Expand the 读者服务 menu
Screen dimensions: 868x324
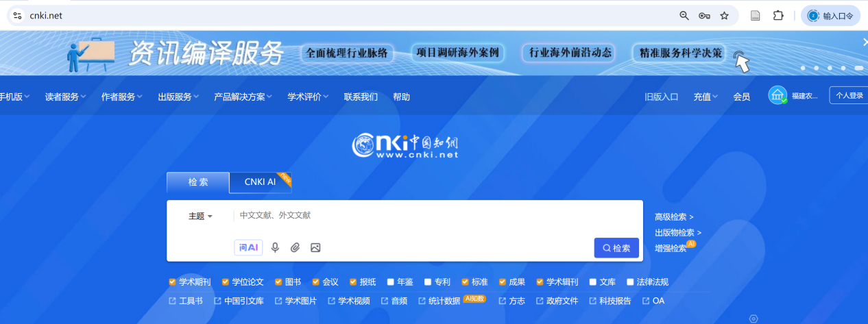65,97
